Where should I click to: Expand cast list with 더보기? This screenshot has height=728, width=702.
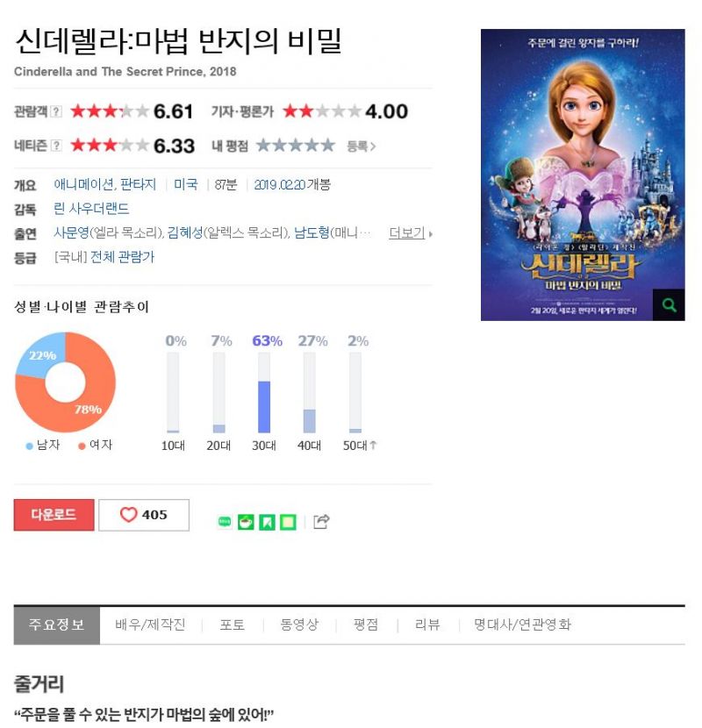click(x=411, y=233)
